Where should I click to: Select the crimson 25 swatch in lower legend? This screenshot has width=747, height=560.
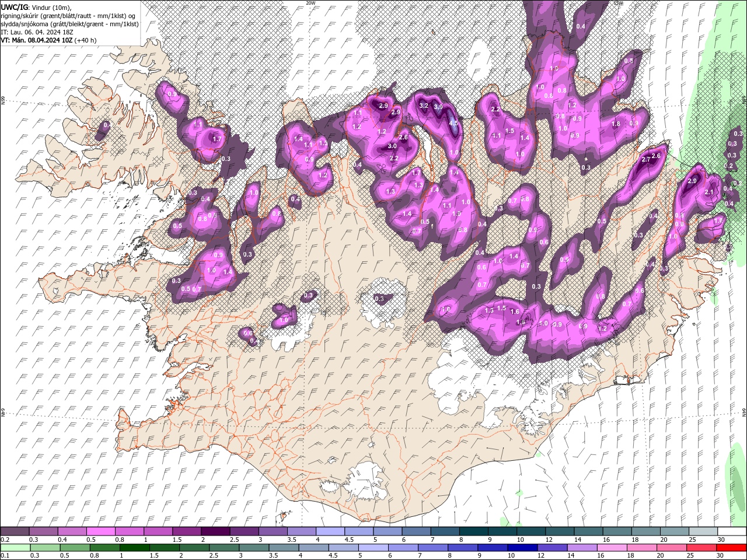coord(701,548)
